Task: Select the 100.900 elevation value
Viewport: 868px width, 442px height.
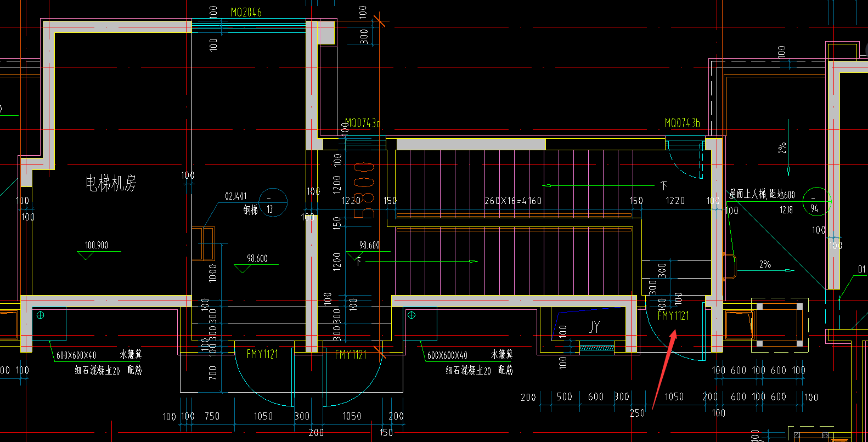Action: click(x=96, y=245)
